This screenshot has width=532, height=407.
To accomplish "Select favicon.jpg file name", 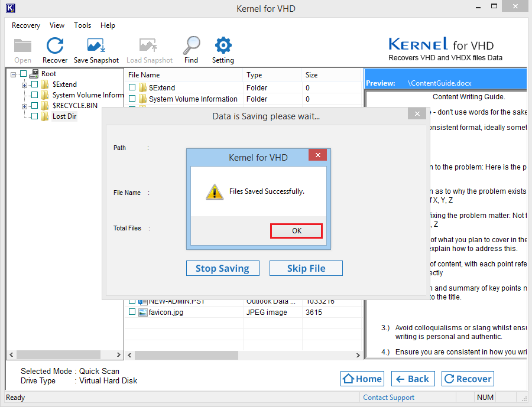I will [x=166, y=312].
